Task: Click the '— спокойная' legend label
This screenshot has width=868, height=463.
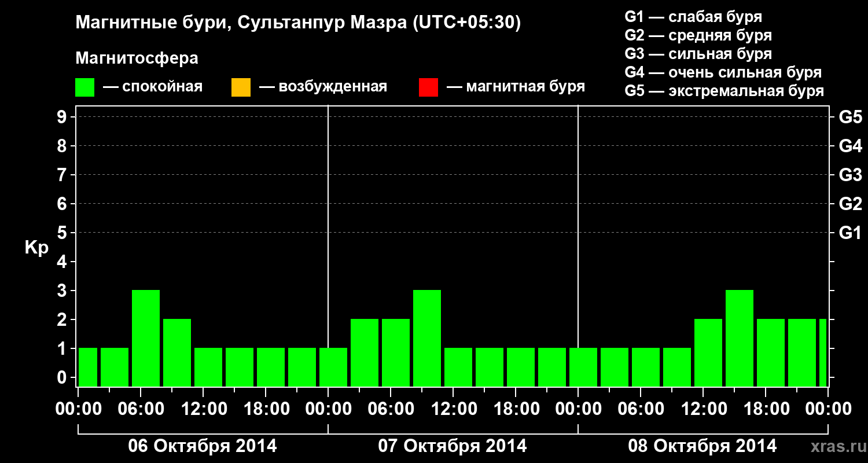Action: tap(153, 87)
